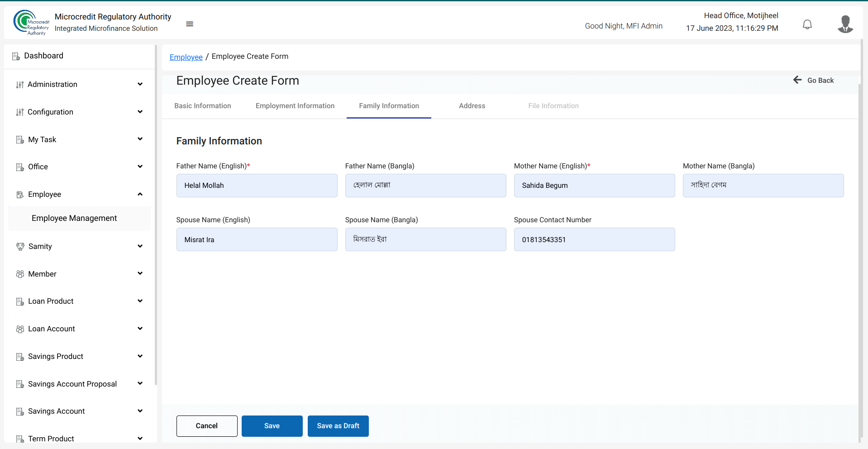Expand the Configuration menu chevron
This screenshot has width=868, height=449.
point(140,112)
